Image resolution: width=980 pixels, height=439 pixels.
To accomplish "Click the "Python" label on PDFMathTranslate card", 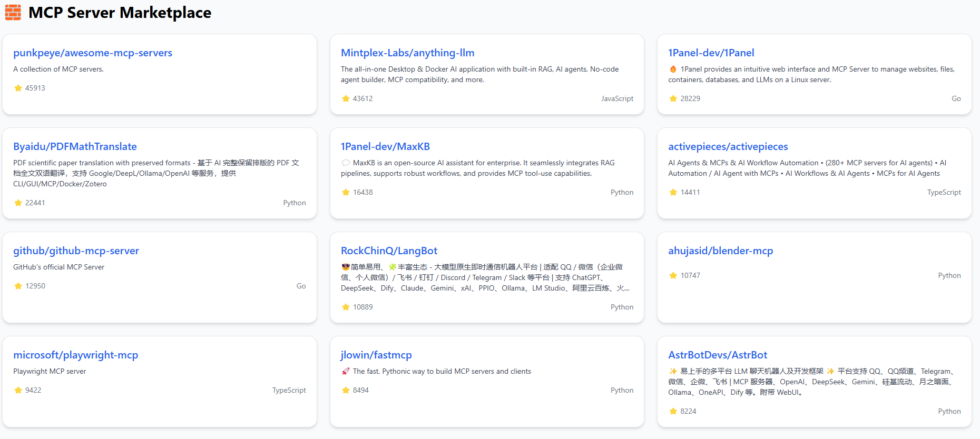I will click(x=295, y=203).
